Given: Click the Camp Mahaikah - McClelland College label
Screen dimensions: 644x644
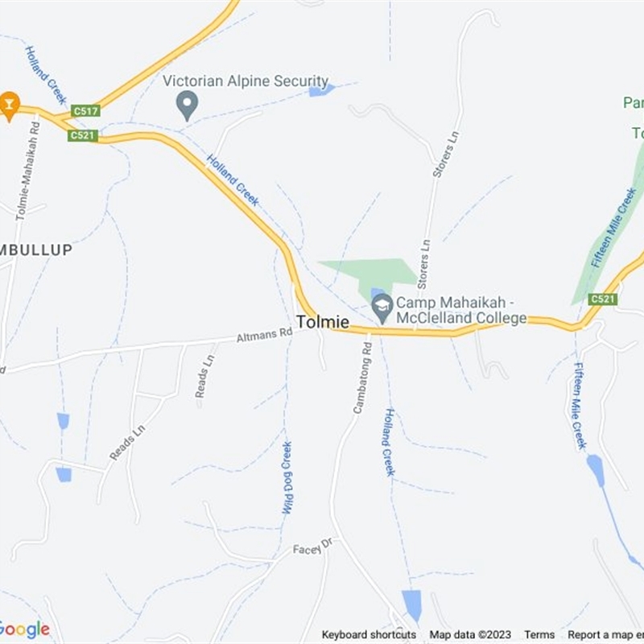Looking at the screenshot, I should [x=461, y=310].
